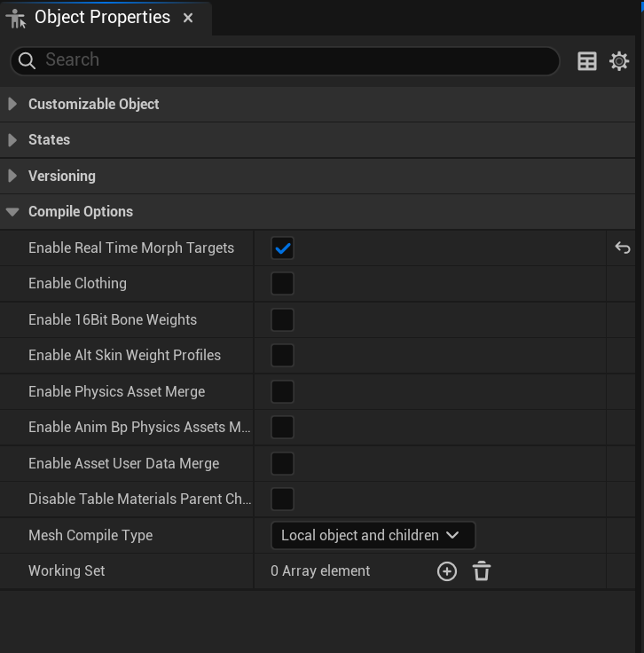Toggle Enable Asset User Data Merge
Image resolution: width=644 pixels, height=653 pixels.
(x=282, y=463)
